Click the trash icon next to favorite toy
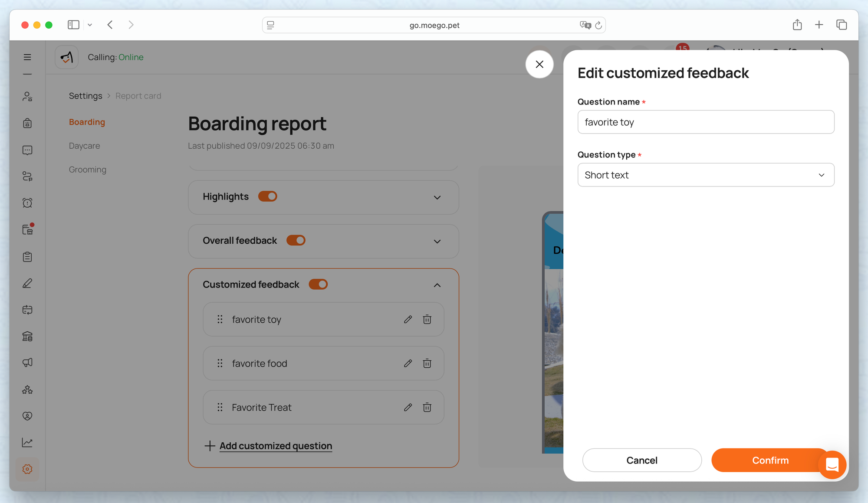The height and width of the screenshot is (503, 868). pos(427,320)
